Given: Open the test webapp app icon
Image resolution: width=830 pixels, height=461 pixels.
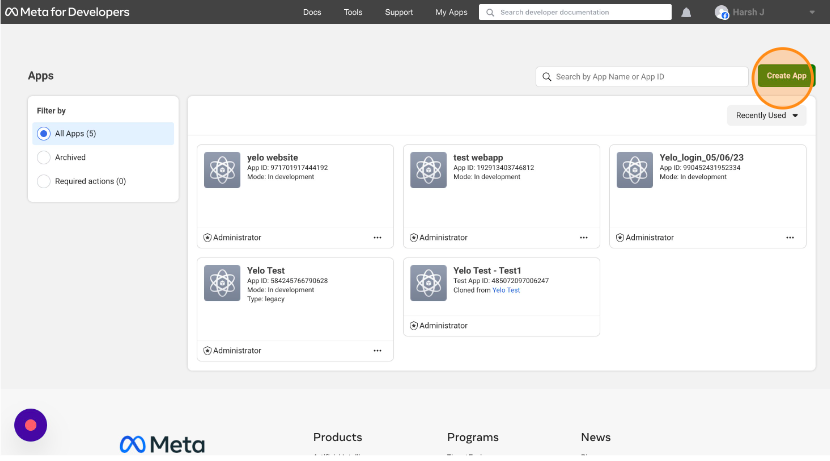Looking at the screenshot, I should click(x=428, y=170).
